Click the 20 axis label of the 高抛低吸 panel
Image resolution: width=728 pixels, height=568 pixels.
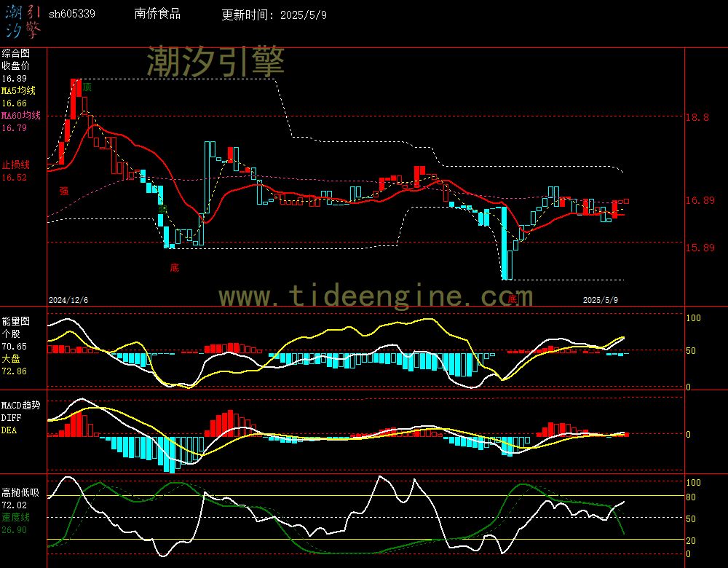[x=691, y=540]
